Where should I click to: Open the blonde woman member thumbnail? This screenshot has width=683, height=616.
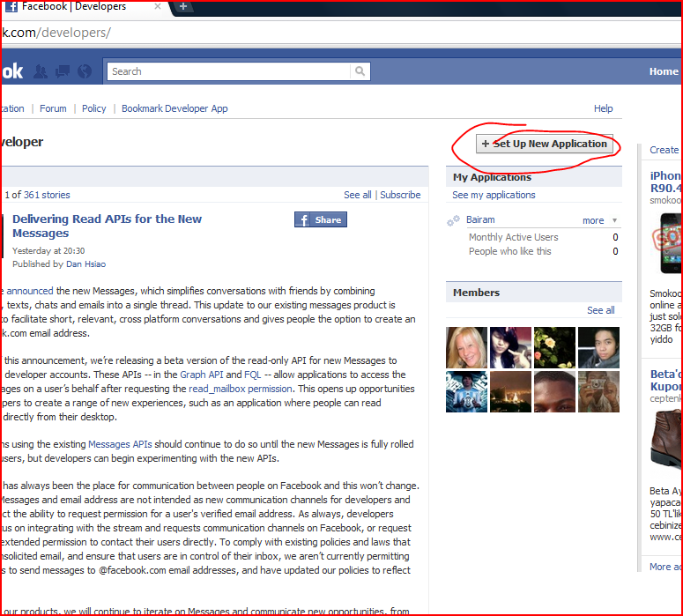point(466,347)
